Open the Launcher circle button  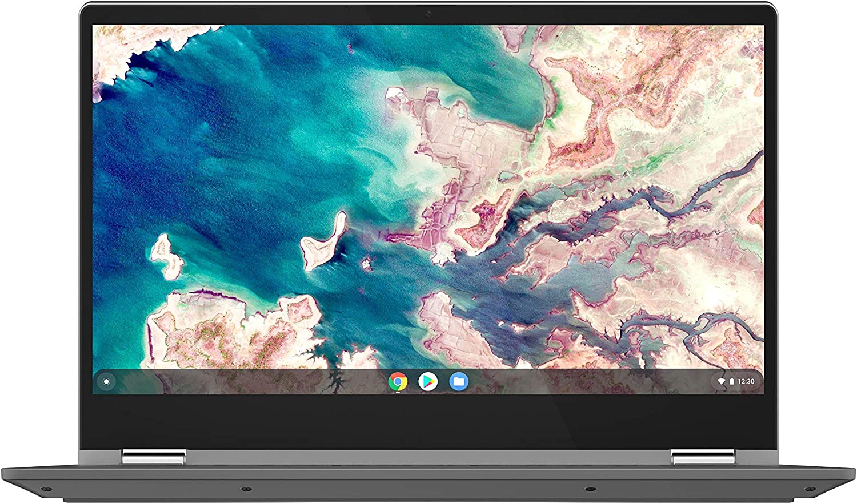(x=106, y=381)
